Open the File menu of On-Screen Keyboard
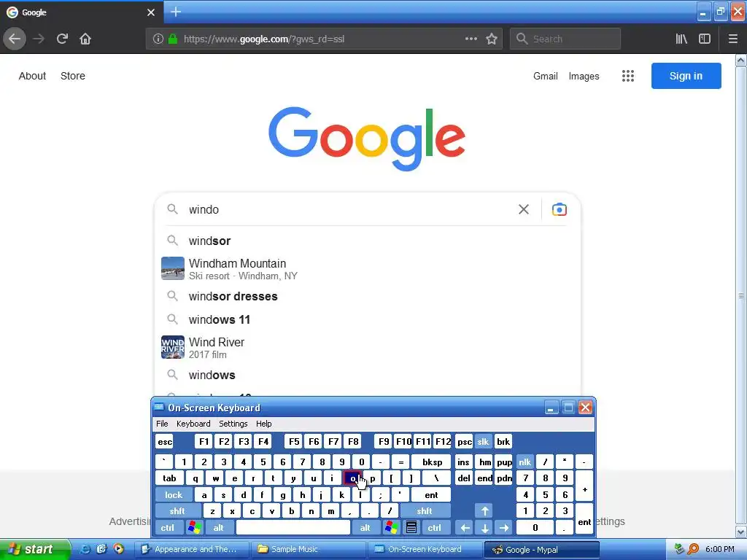The height and width of the screenshot is (560, 747). [162, 424]
